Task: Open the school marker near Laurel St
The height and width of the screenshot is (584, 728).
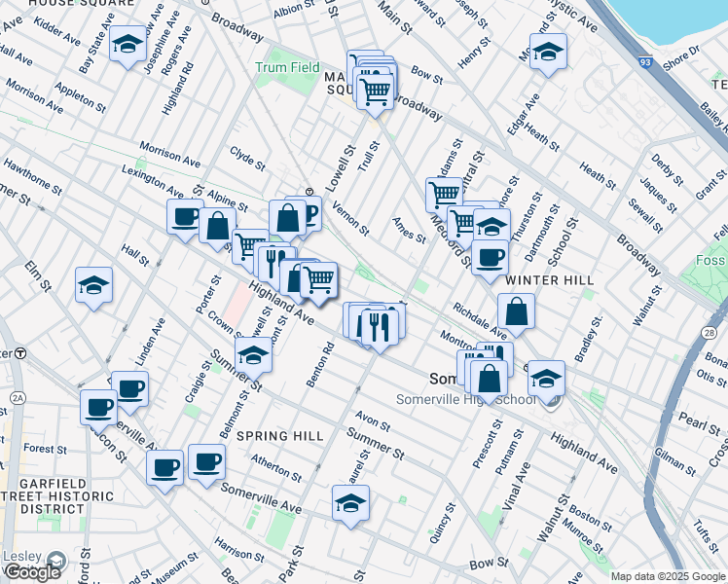Action: pos(350,504)
